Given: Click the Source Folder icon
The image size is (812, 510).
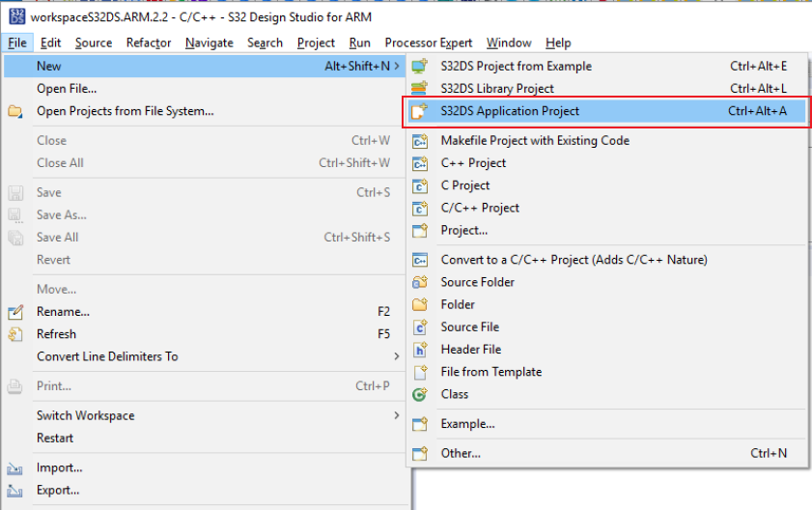Looking at the screenshot, I should [419, 282].
